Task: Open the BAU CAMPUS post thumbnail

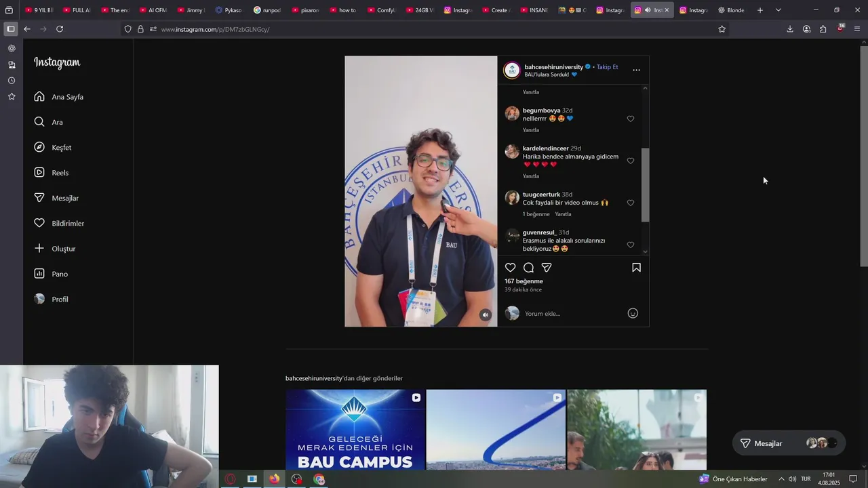Action: tap(355, 430)
